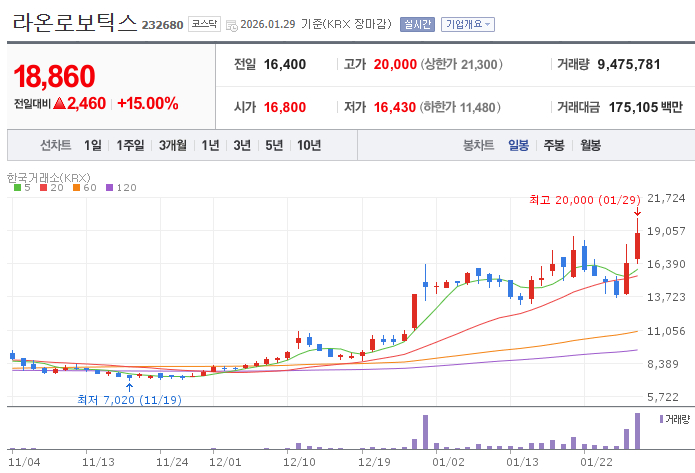Click the stock code 232680
Viewport: 695px width, 473px height.
pyautogui.click(x=162, y=25)
